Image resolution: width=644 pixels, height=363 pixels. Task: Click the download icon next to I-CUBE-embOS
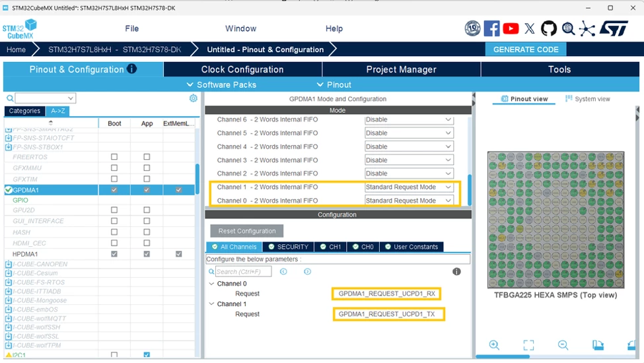tap(8, 310)
